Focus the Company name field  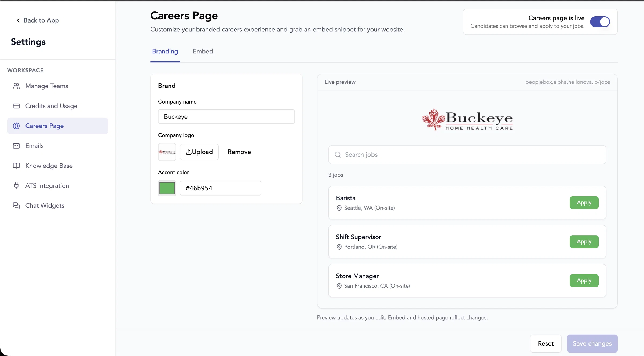pyautogui.click(x=226, y=117)
